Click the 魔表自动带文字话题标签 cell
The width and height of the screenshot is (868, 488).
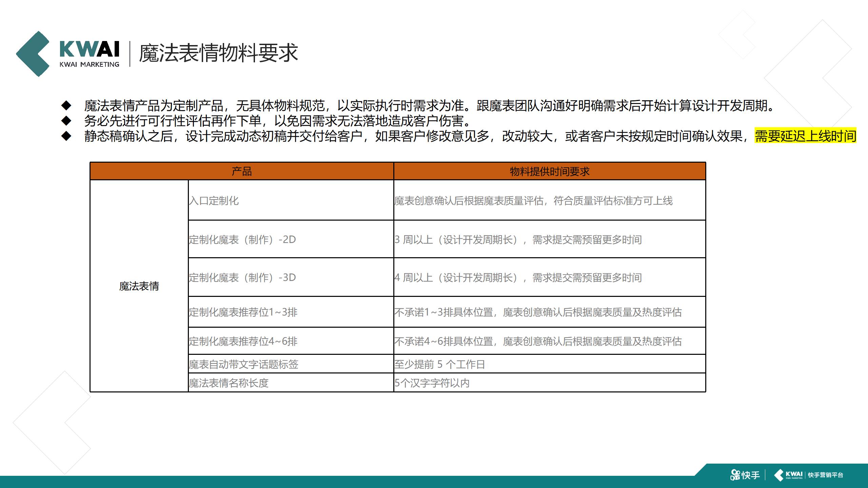(x=291, y=364)
